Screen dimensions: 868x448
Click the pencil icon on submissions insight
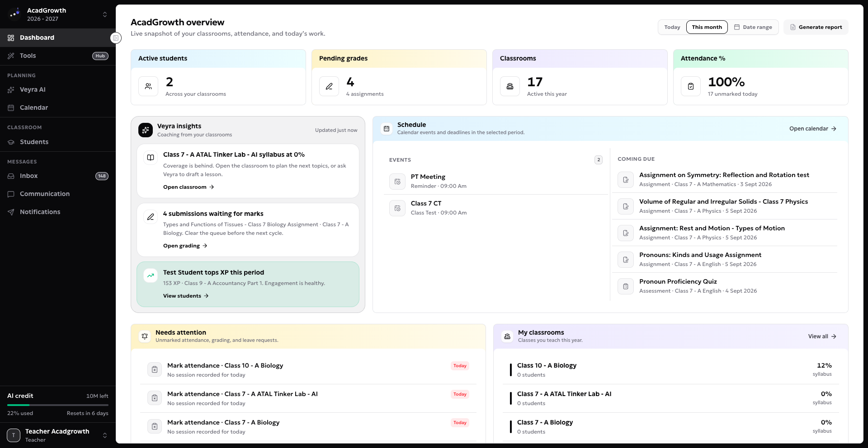point(151,217)
